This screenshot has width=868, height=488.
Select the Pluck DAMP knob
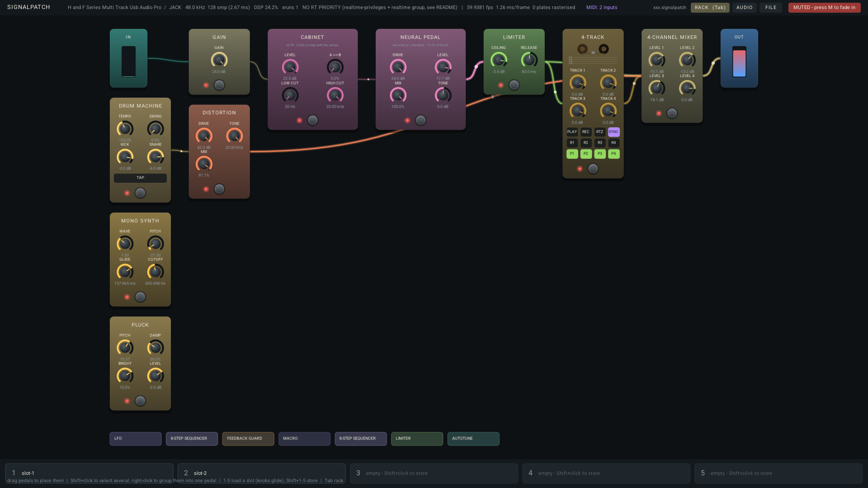(156, 348)
